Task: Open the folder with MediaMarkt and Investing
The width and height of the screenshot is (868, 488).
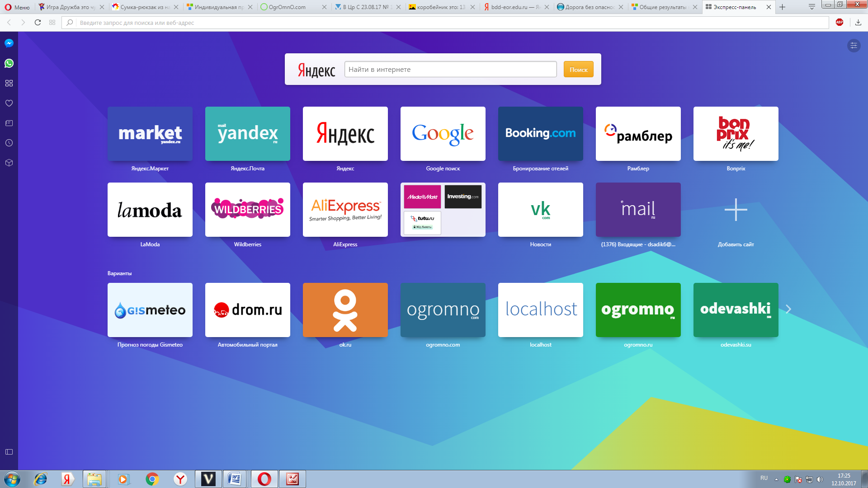Action: click(x=443, y=210)
